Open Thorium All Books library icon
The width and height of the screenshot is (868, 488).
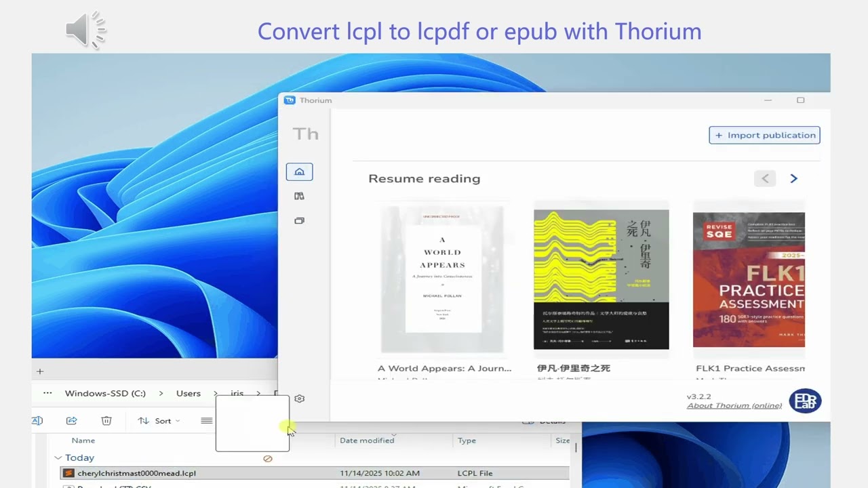click(x=299, y=196)
